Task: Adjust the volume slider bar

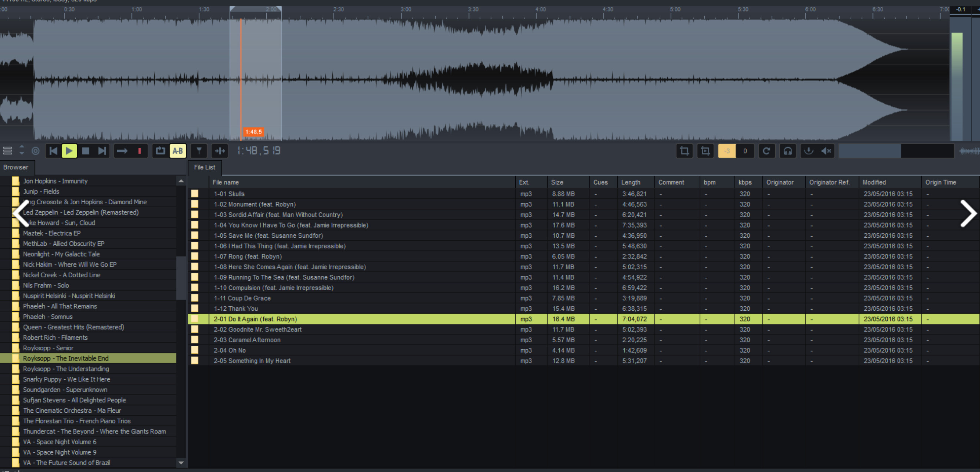Action: (896, 151)
